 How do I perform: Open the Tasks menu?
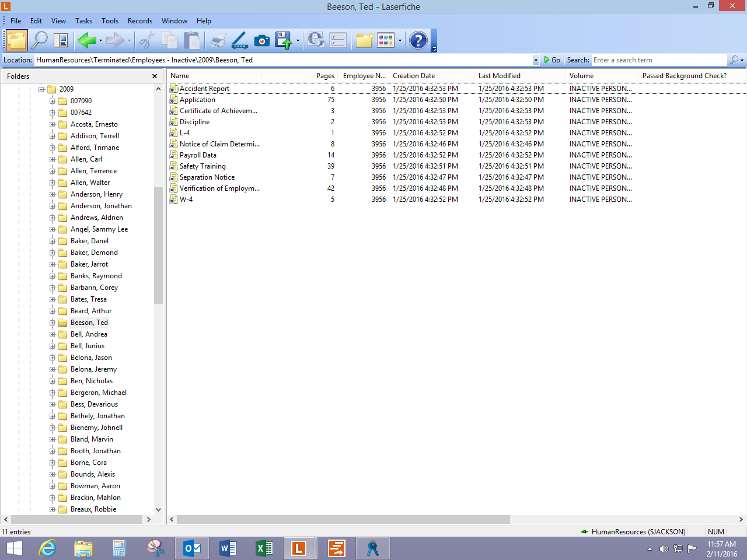tap(83, 21)
